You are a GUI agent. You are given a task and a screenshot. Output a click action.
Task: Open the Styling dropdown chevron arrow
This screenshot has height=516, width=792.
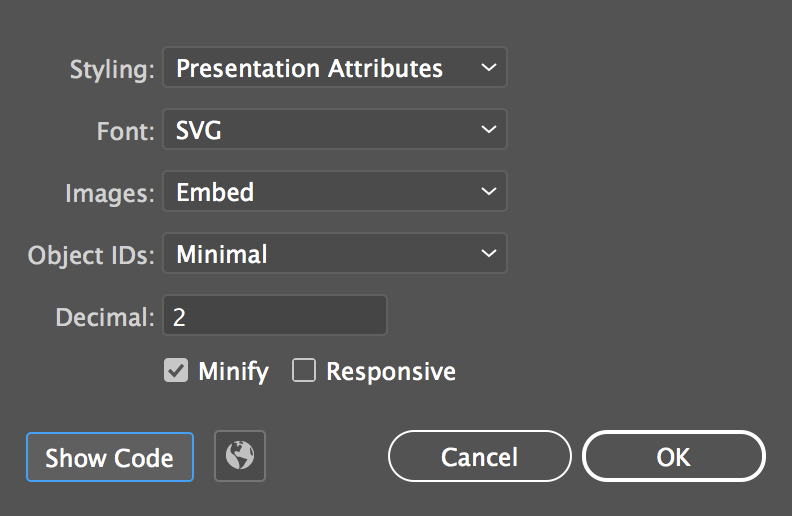tap(487, 68)
